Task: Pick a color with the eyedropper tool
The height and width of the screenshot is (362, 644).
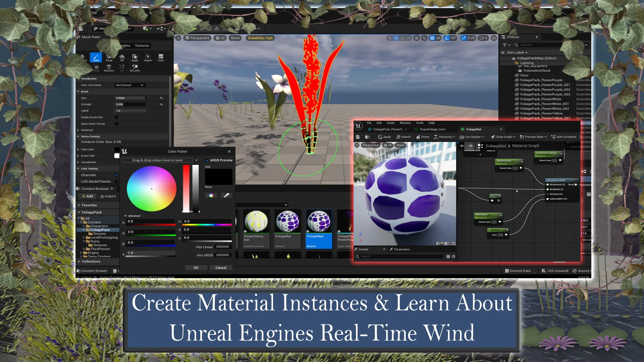Action: coord(226,195)
